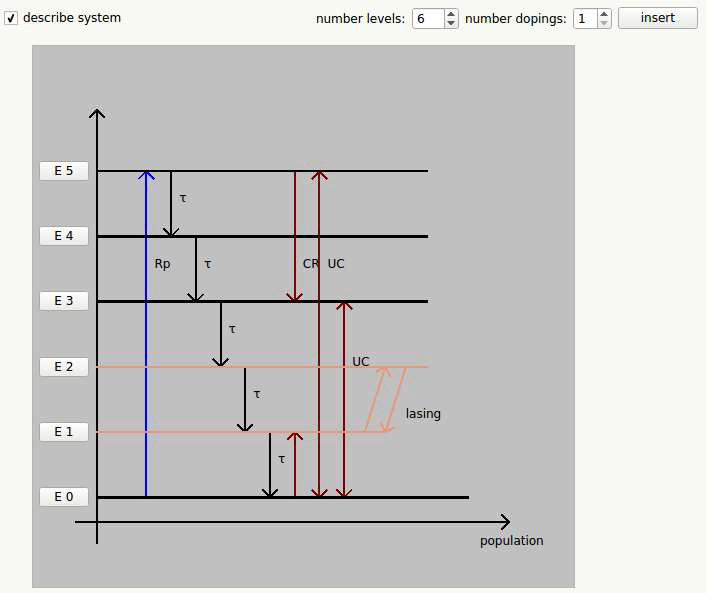Image resolution: width=707 pixels, height=593 pixels.
Task: Click the number dopings input field
Action: [x=585, y=18]
